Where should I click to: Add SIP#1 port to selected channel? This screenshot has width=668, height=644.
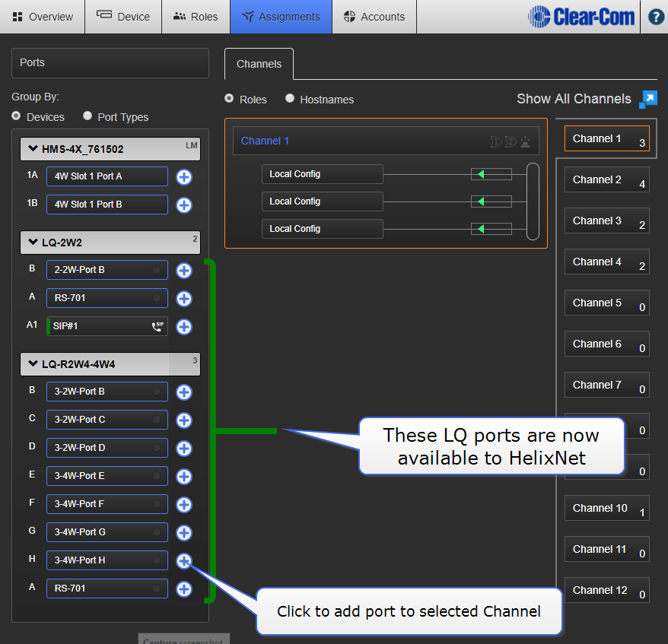point(184,327)
